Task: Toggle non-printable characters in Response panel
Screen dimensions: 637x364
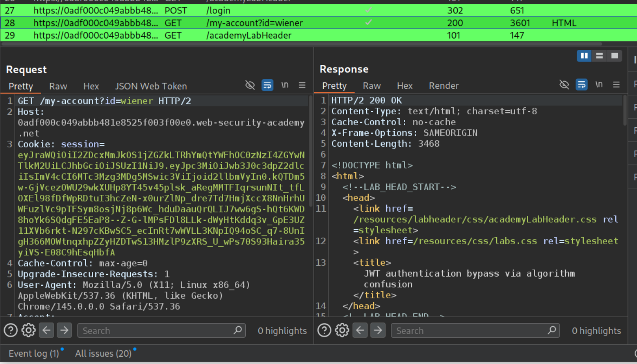Action: pyautogui.click(x=598, y=85)
